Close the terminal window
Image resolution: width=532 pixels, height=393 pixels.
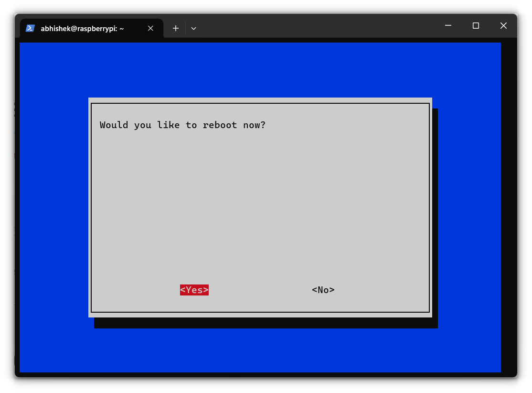(503, 25)
